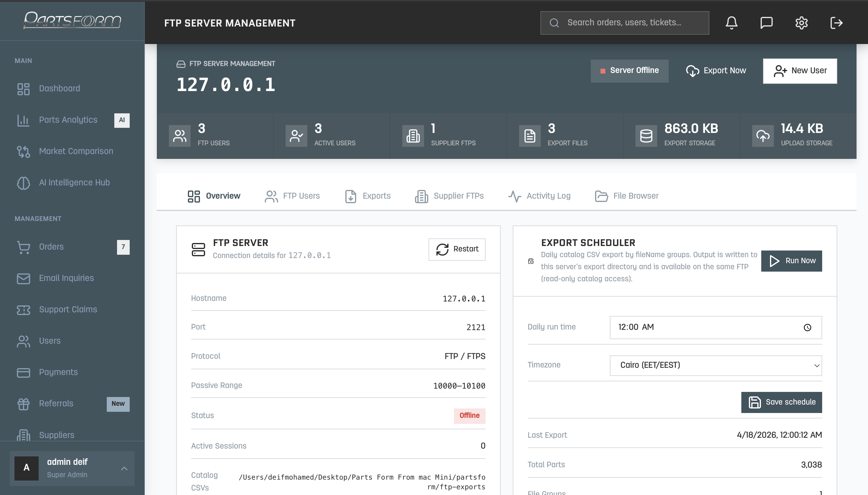Click the Active Sessions value 0
The width and height of the screenshot is (868, 495).
coord(483,446)
